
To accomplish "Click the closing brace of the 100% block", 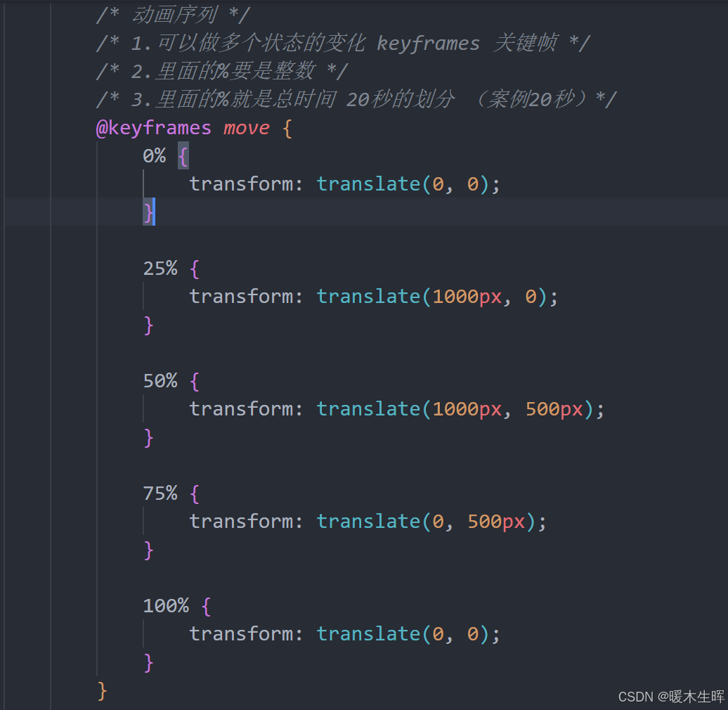I will click(x=148, y=663).
